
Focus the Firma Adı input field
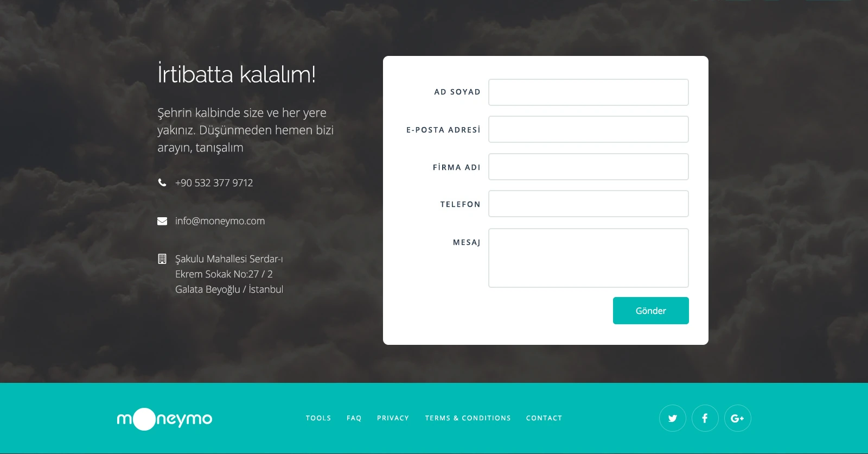[x=589, y=167]
